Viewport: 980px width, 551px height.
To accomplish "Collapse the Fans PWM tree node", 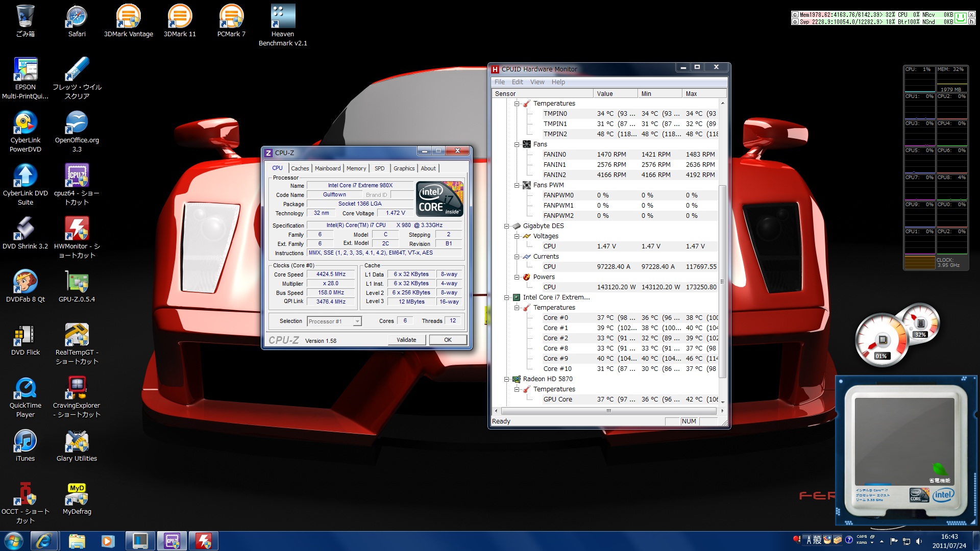I will point(517,185).
